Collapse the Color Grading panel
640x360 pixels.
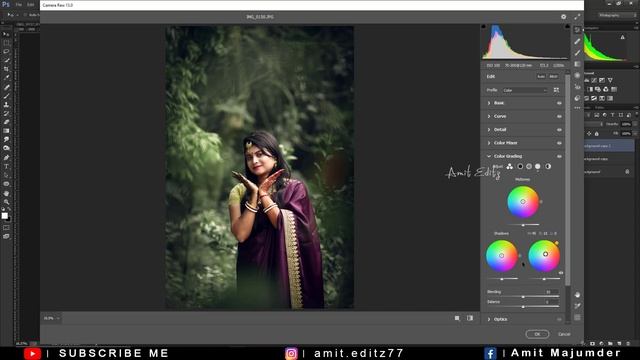click(489, 156)
